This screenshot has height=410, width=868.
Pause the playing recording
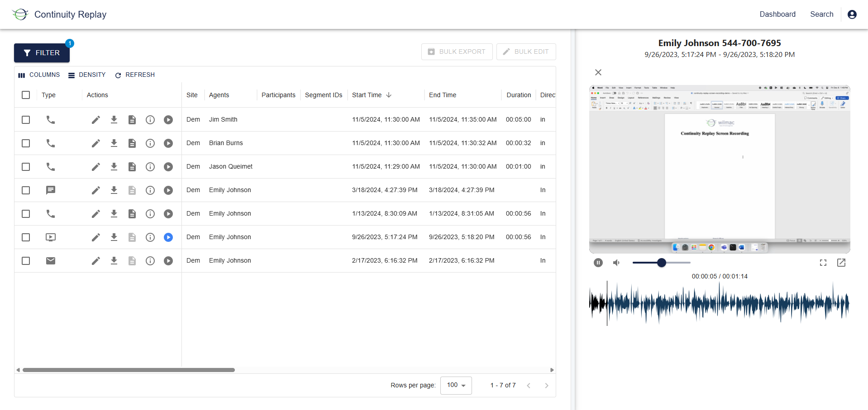pyautogui.click(x=598, y=263)
